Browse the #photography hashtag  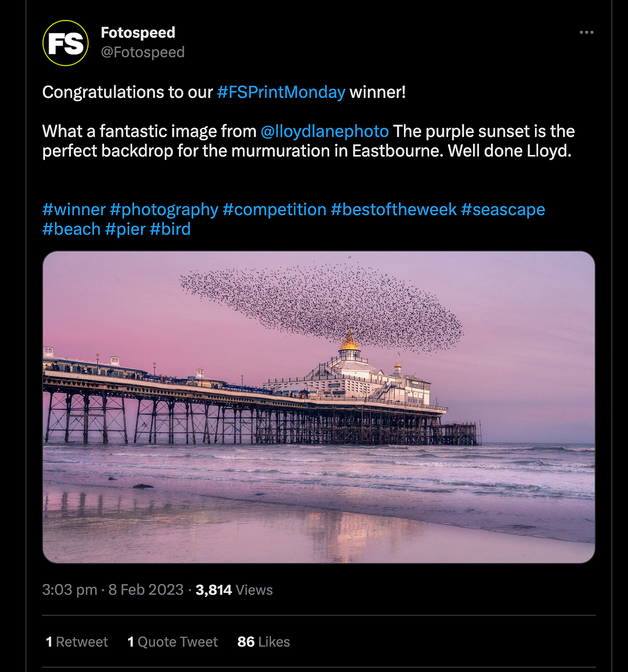pyautogui.click(x=164, y=209)
